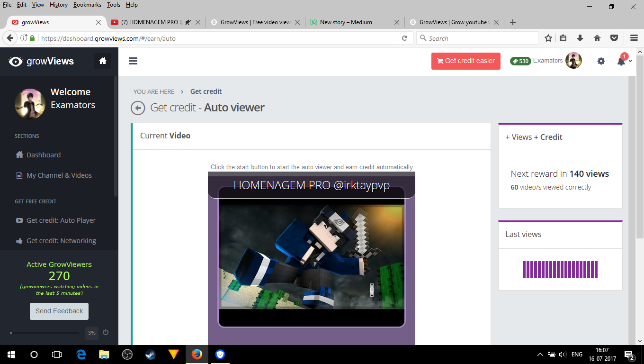Open the taskbar clock showing 16:07
This screenshot has width=644, height=364.
tap(602, 355)
